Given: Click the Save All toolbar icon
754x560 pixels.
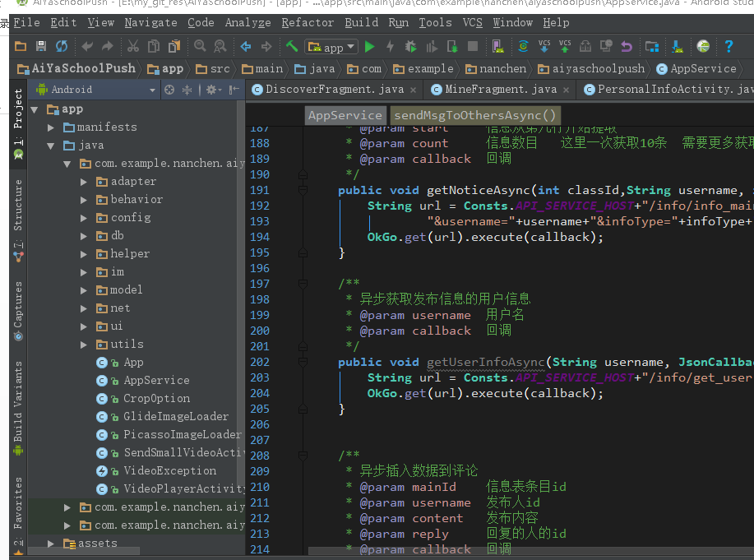Looking at the screenshot, I should 40,47.
